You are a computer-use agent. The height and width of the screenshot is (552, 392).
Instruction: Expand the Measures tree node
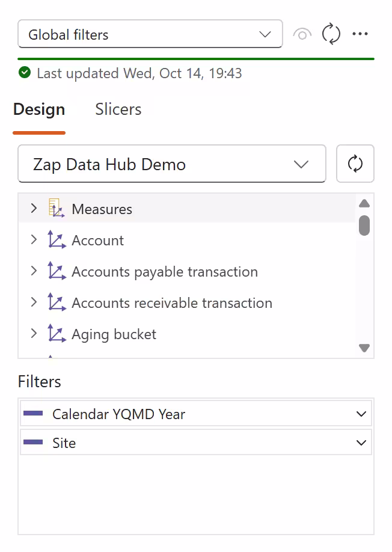pos(34,209)
